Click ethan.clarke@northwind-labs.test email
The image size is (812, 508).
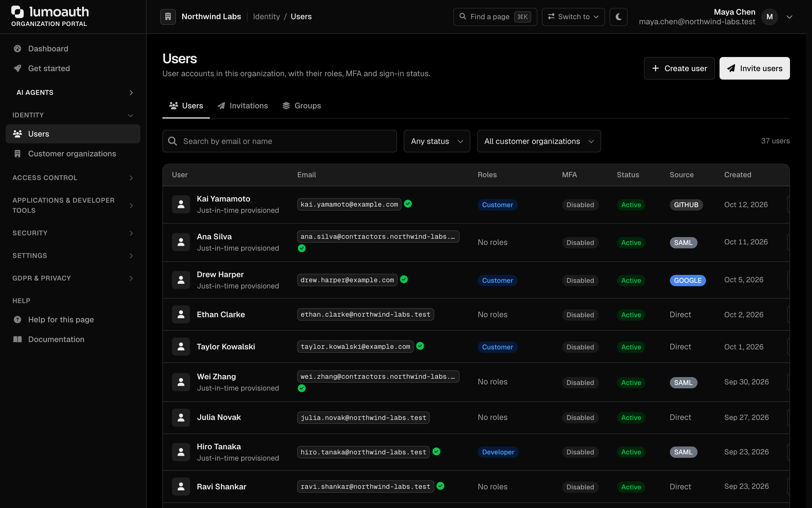pos(365,314)
